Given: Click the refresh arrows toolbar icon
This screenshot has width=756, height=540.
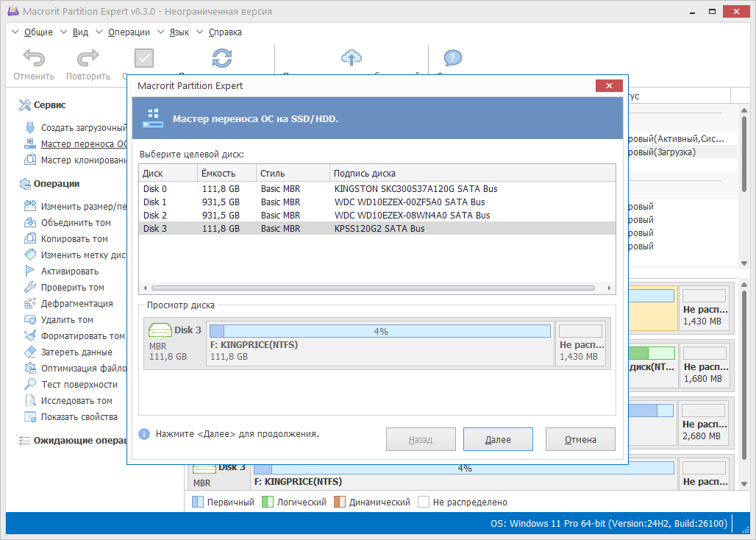Looking at the screenshot, I should tap(222, 58).
